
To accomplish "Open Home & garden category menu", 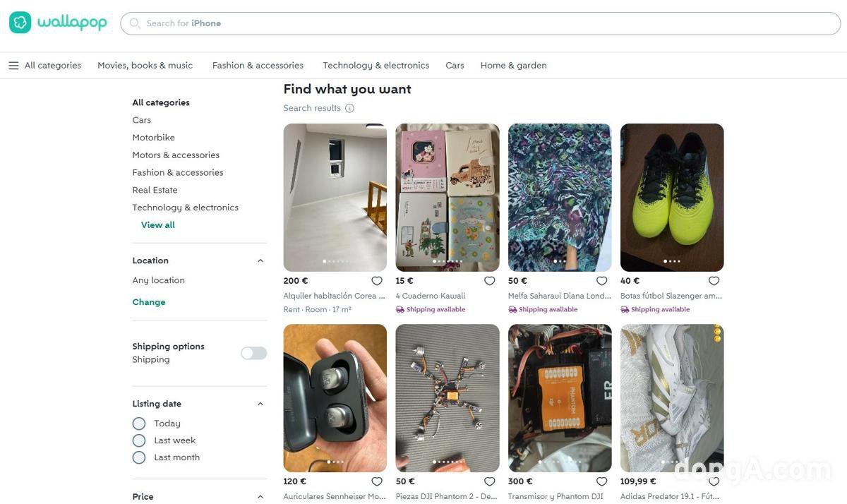I will (x=513, y=66).
